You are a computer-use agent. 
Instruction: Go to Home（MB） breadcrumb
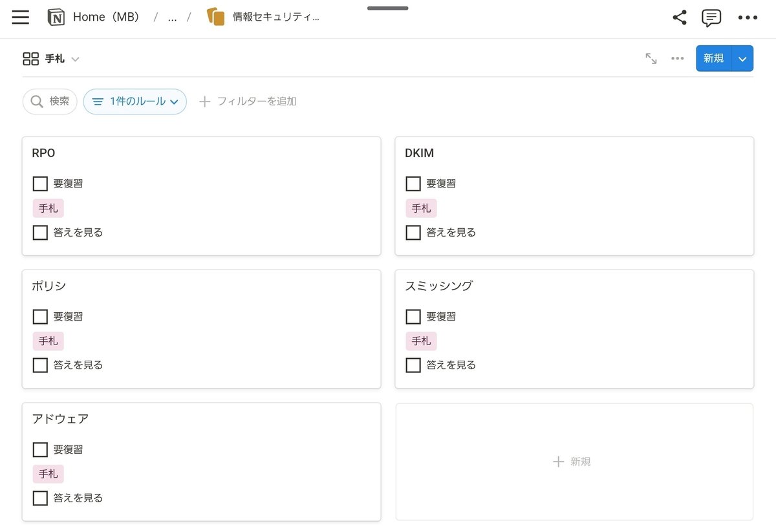tap(107, 17)
